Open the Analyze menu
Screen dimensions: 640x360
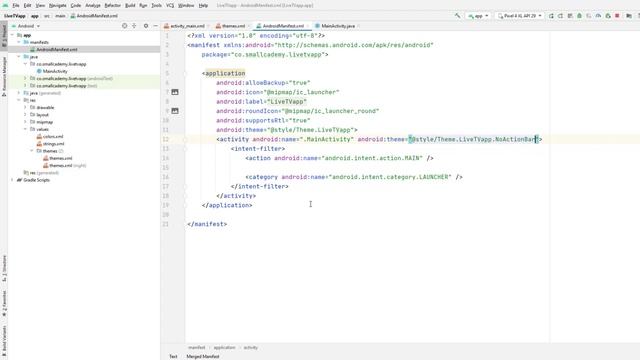point(93,5)
